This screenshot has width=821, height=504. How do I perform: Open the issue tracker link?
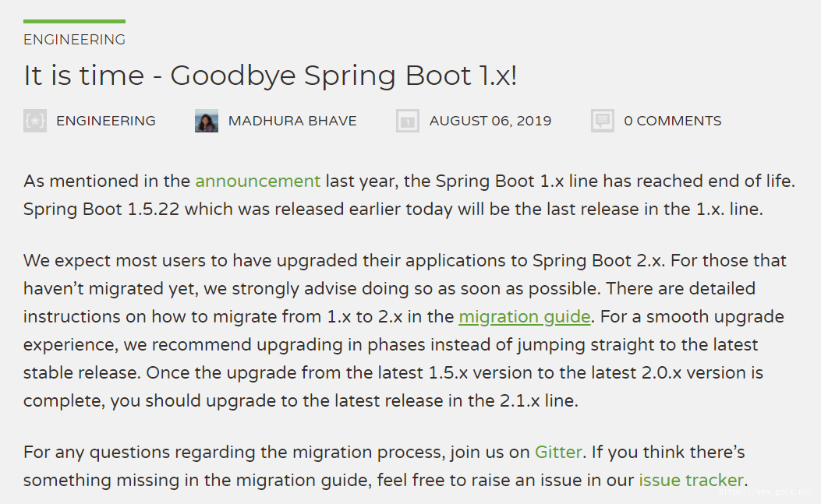click(691, 481)
